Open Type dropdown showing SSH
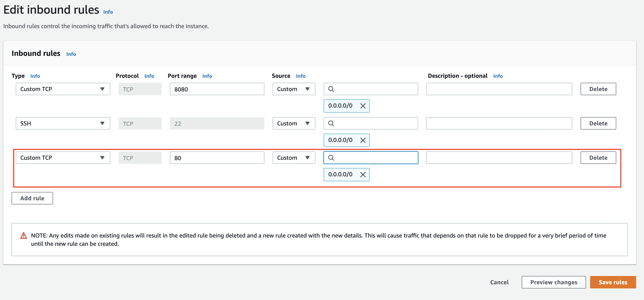644x300 pixels. (x=63, y=123)
